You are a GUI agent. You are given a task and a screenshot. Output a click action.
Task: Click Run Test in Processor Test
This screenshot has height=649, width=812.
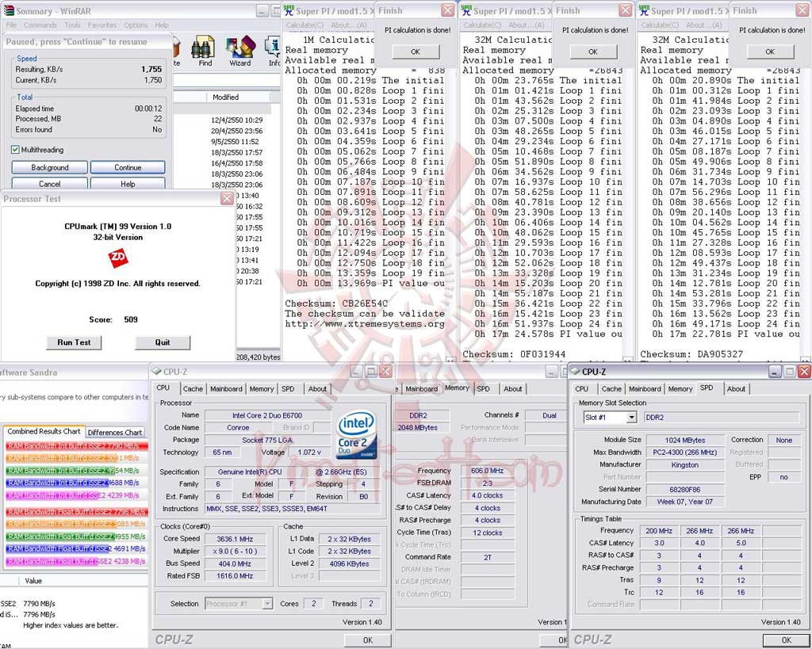pyautogui.click(x=74, y=342)
